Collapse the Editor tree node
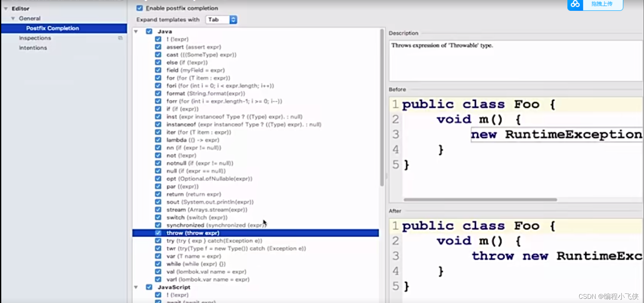 [6, 8]
